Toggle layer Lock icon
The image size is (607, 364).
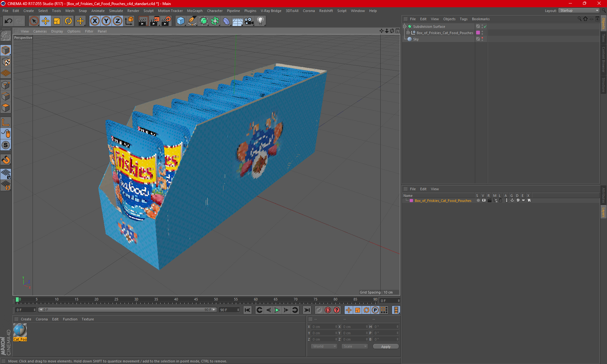coord(500,201)
